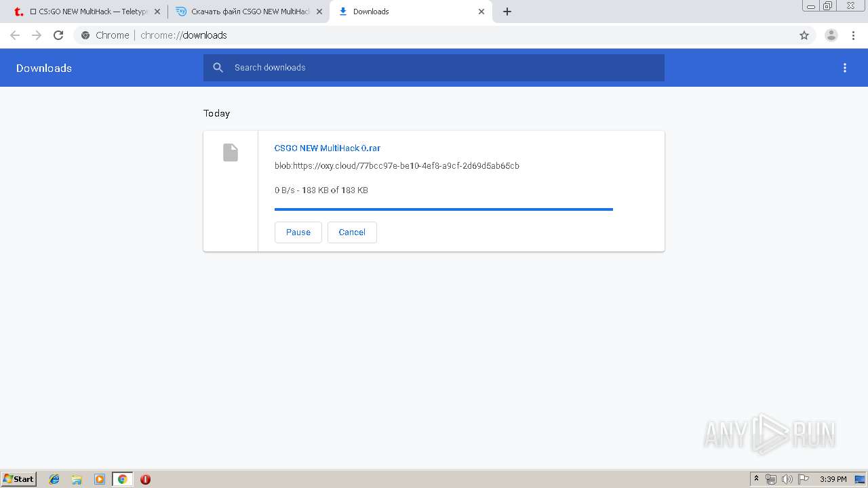Viewport: 868px width, 488px height.
Task: Minimize the Chrome window
Action: click(811, 5)
